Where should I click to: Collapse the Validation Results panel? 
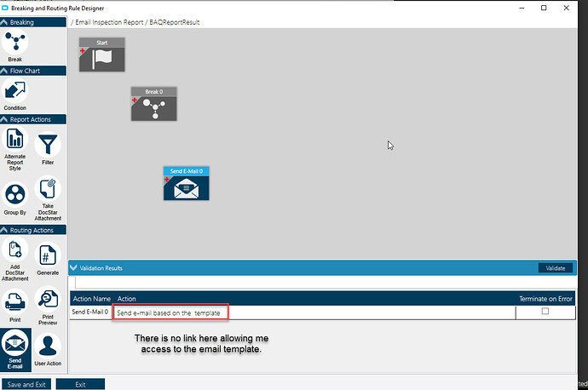point(73,268)
